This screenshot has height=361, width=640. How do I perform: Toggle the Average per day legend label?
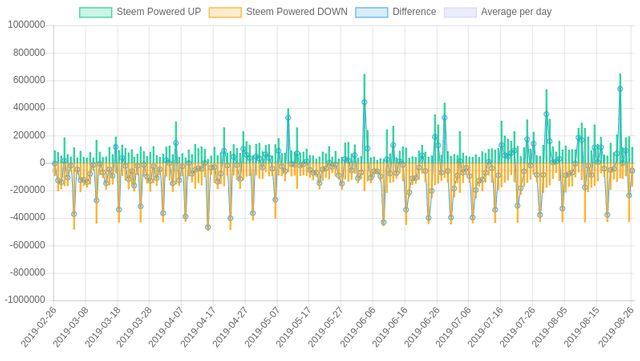[516, 12]
